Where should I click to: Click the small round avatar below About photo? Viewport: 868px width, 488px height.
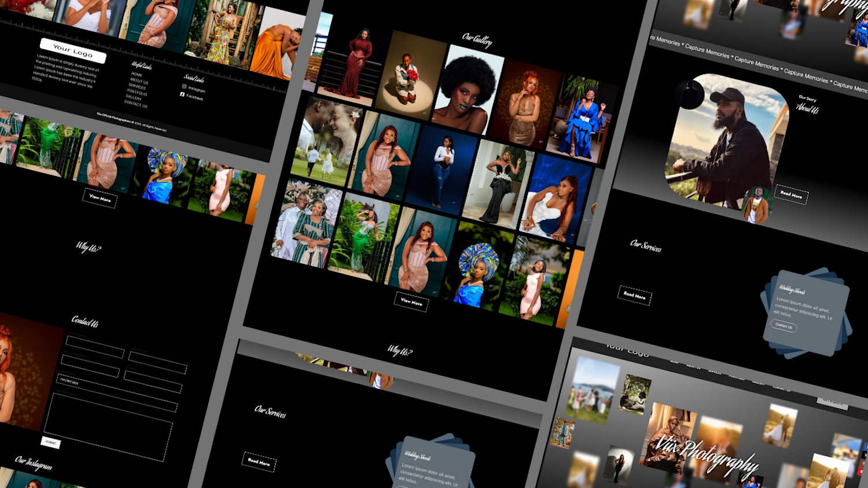757,204
